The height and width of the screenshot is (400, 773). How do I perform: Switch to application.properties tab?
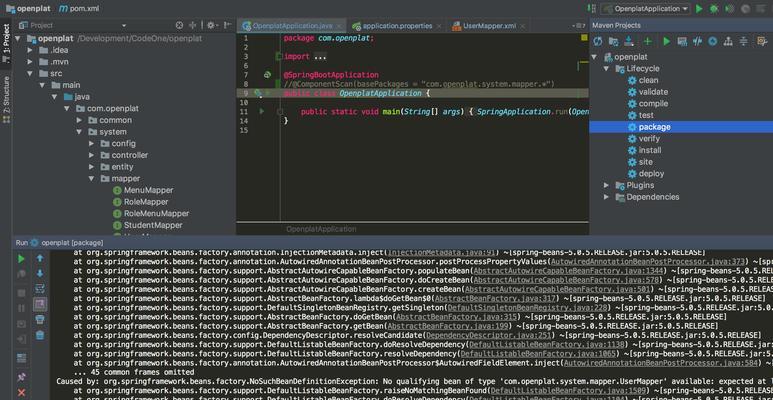pos(397,26)
